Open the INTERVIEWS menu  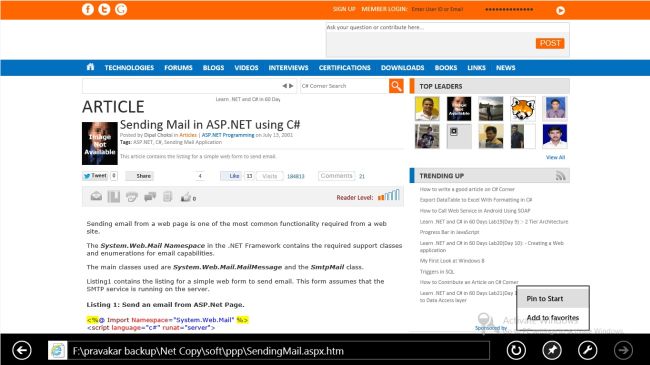pos(288,68)
